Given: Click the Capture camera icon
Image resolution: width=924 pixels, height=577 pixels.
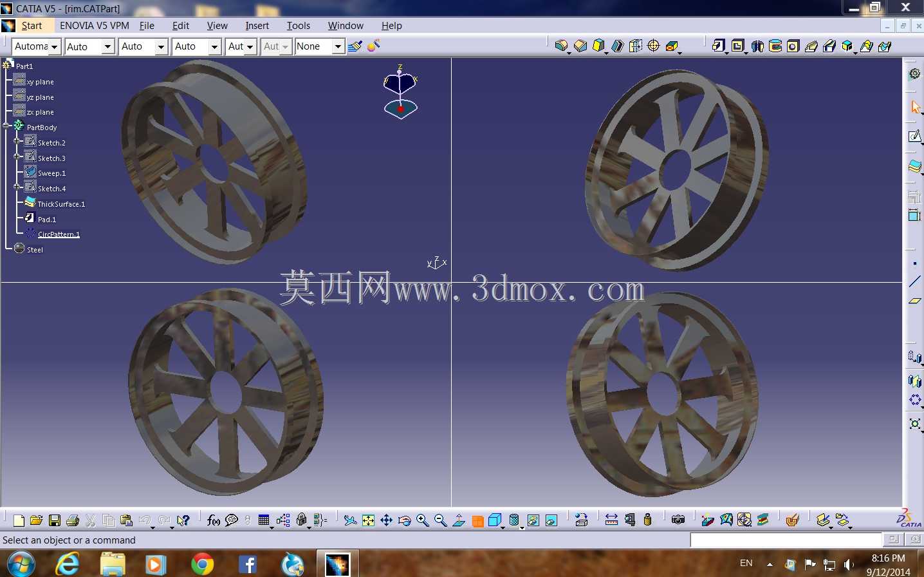Looking at the screenshot, I should [678, 520].
